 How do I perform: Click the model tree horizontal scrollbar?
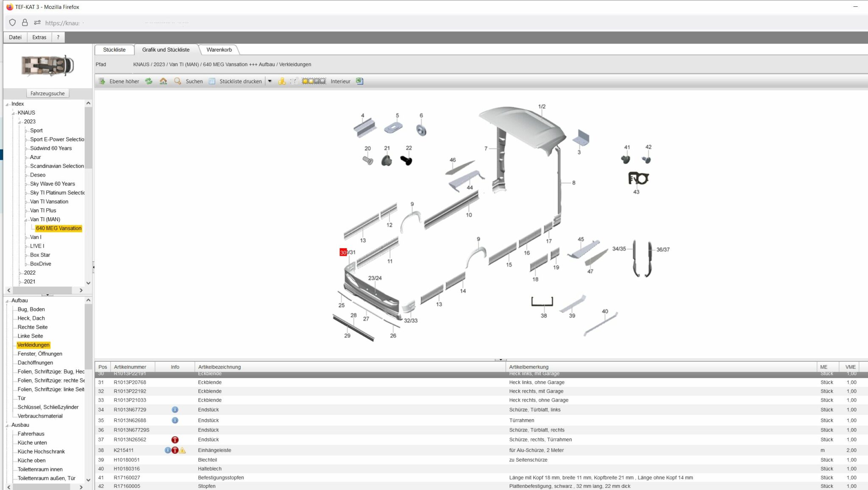point(45,290)
